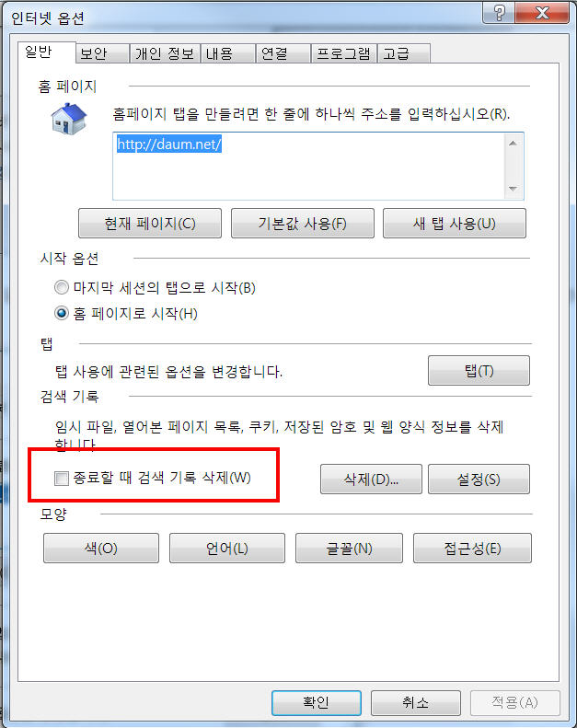
Task: Open color settings with 색(O) button
Action: click(x=100, y=548)
